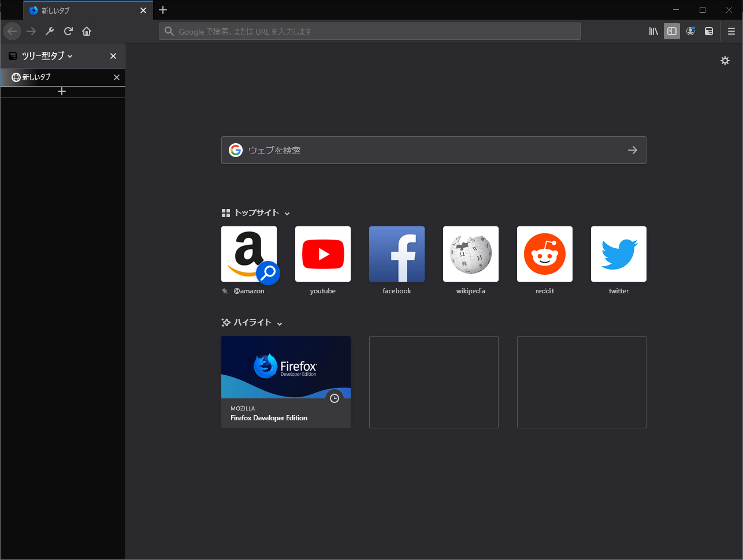The height and width of the screenshot is (560, 743).
Task: Open the @amazon top site tile
Action: click(249, 254)
